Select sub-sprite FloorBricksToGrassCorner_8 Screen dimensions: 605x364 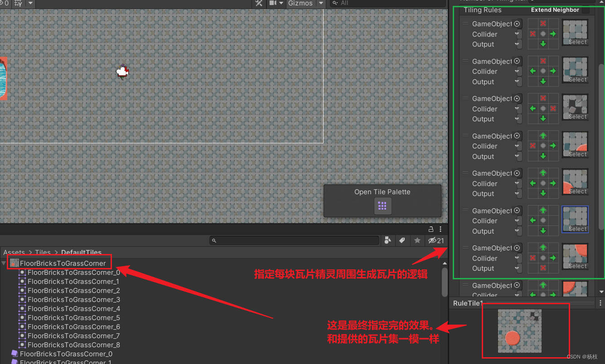tap(74, 345)
